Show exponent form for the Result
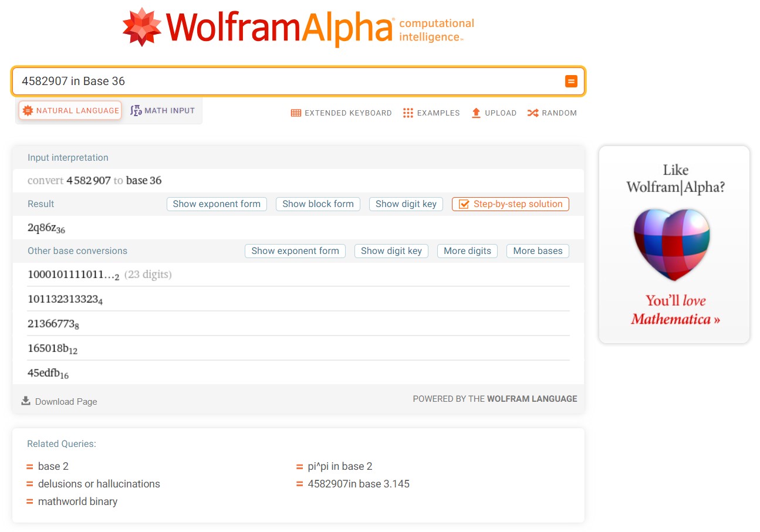This screenshot has width=760, height=532. point(217,204)
